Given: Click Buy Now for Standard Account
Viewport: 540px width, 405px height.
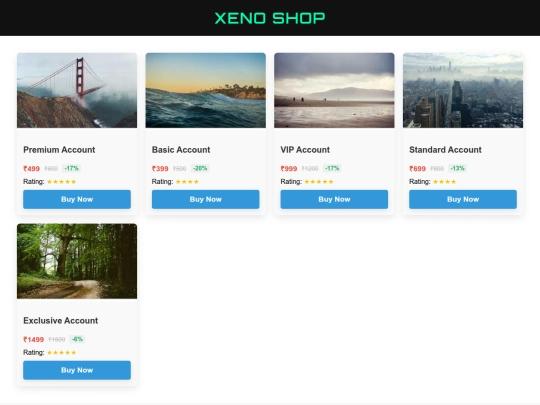Looking at the screenshot, I should point(463,199).
